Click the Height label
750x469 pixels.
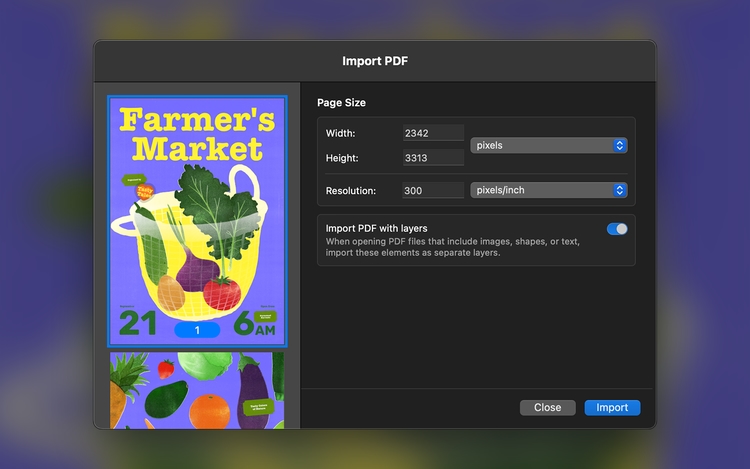343,158
